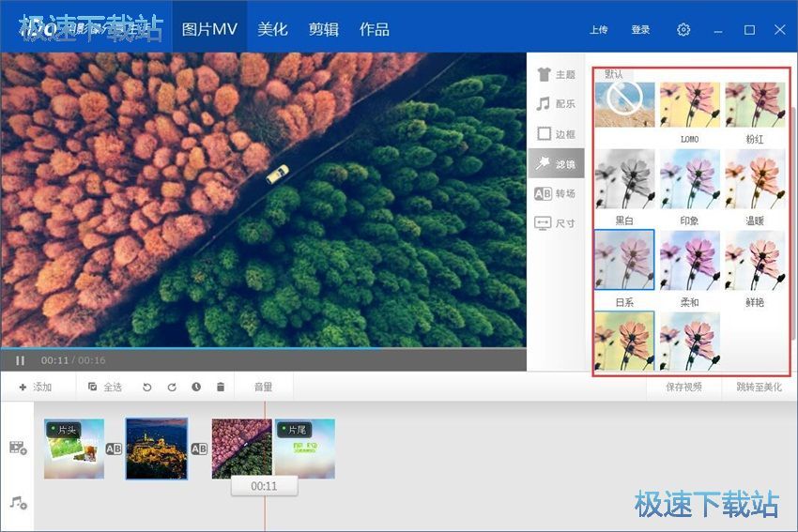The height and width of the screenshot is (532, 798).
Task: Click the 添加 add button
Action: tap(36, 388)
